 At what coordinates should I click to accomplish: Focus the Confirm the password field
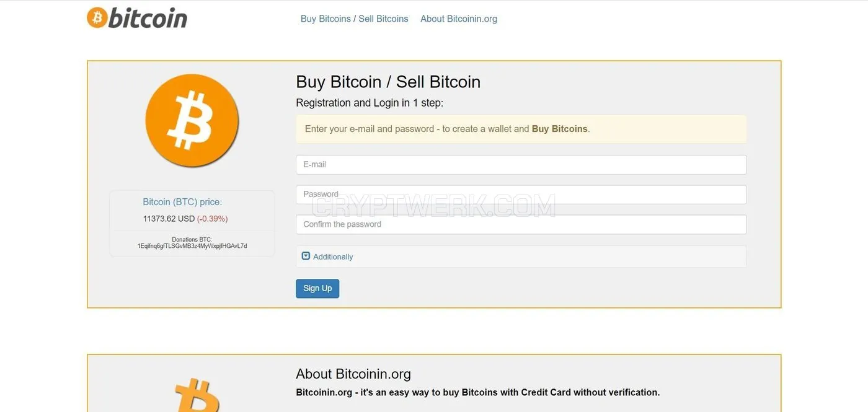[521, 224]
